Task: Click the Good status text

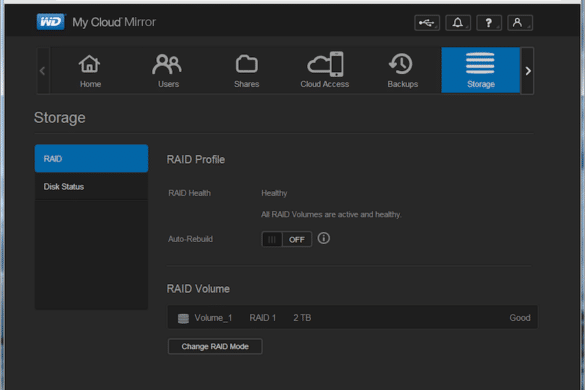Action: (520, 318)
